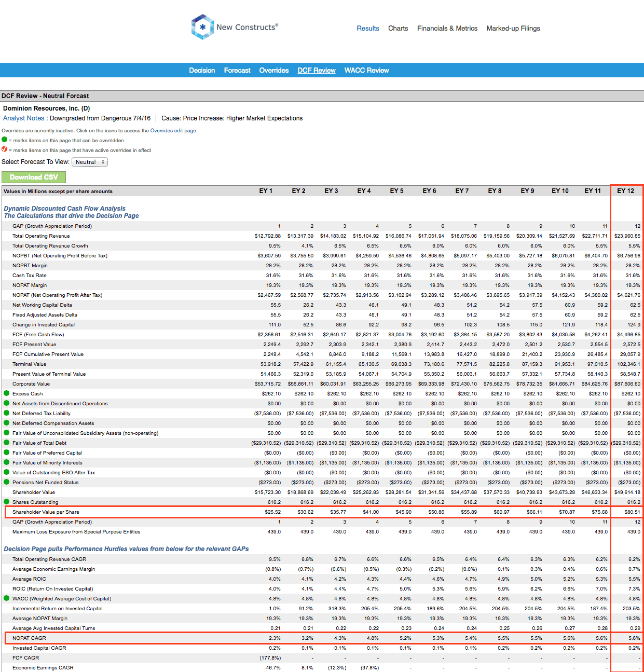Click the override dot for Fair Value of Minority Interests
The height and width of the screenshot is (672, 644).
click(x=7, y=462)
